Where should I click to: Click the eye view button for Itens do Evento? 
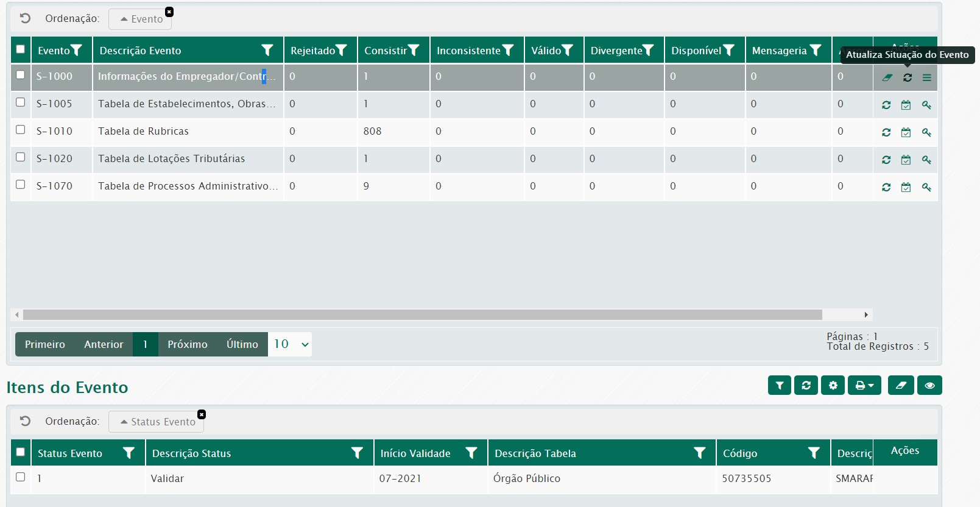pyautogui.click(x=929, y=385)
